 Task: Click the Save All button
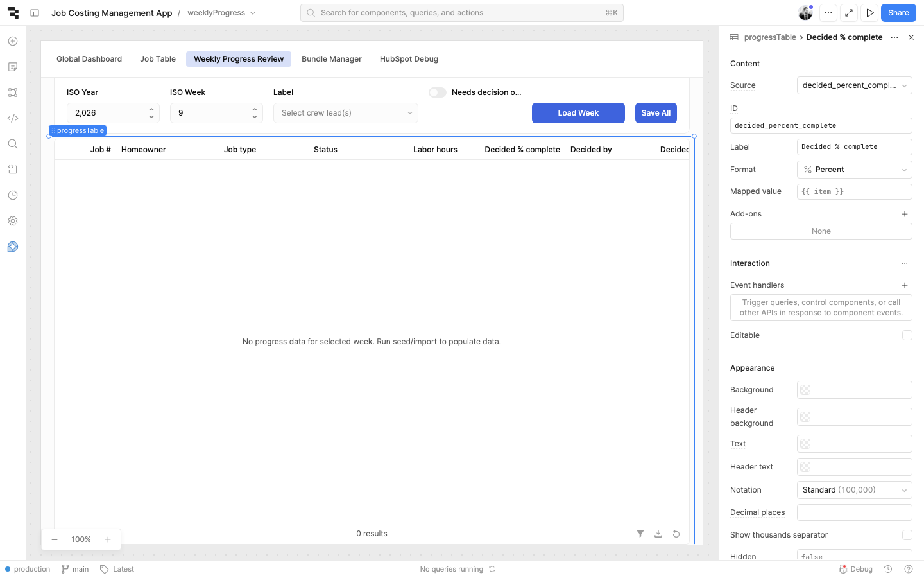(x=656, y=113)
